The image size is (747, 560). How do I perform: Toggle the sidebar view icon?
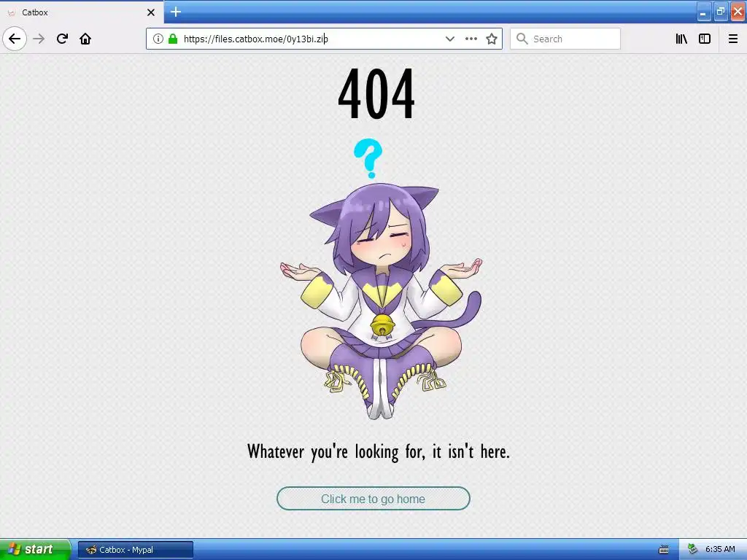tap(705, 39)
